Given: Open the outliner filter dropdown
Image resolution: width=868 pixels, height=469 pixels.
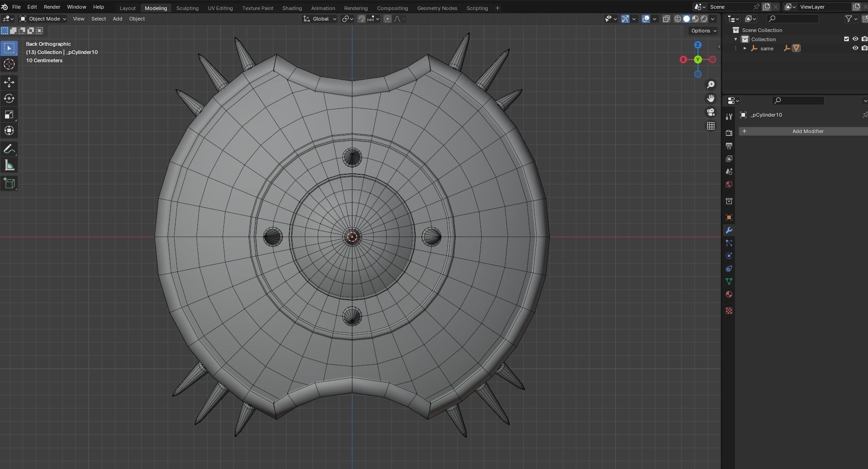Looking at the screenshot, I should click(851, 19).
